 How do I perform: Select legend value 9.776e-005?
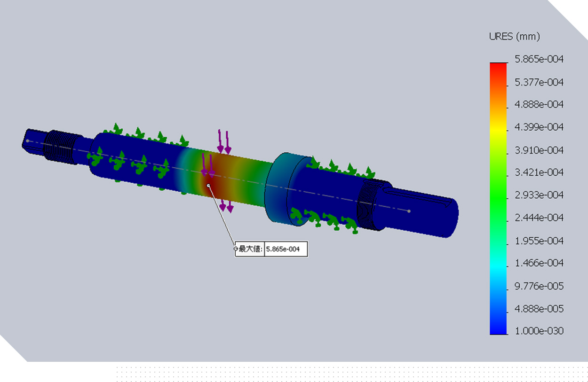pyautogui.click(x=539, y=286)
